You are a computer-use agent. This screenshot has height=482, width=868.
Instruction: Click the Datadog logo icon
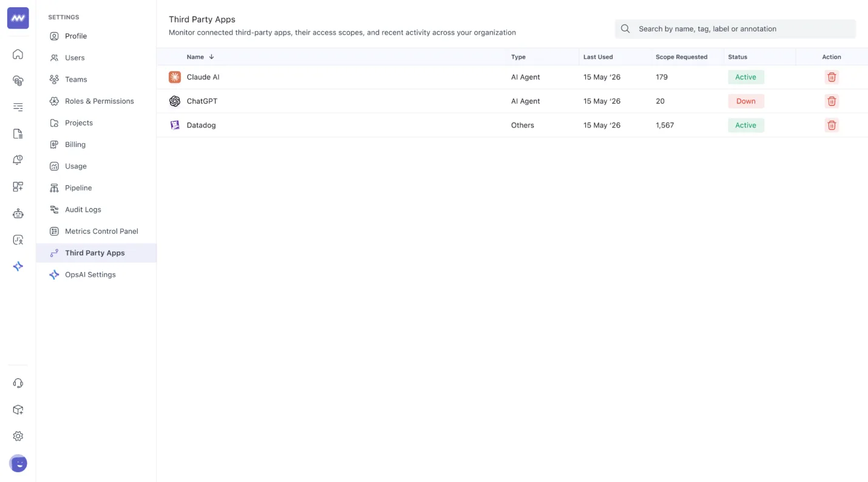point(175,125)
